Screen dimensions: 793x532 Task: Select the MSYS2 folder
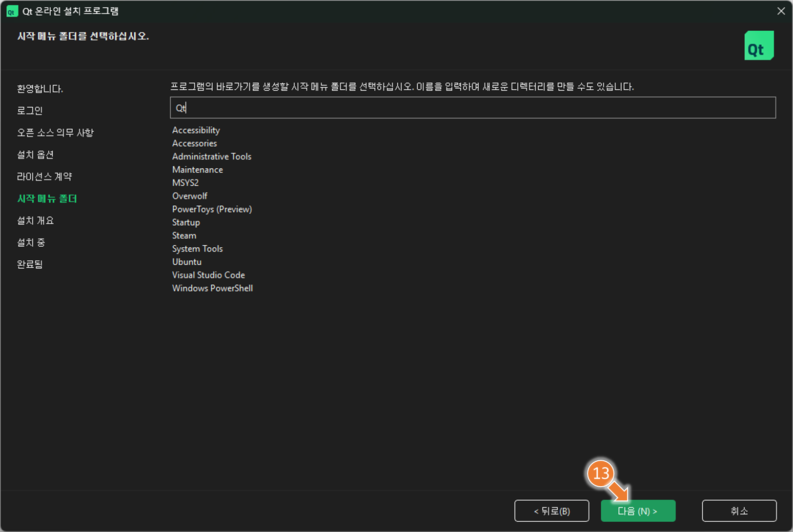pyautogui.click(x=185, y=183)
